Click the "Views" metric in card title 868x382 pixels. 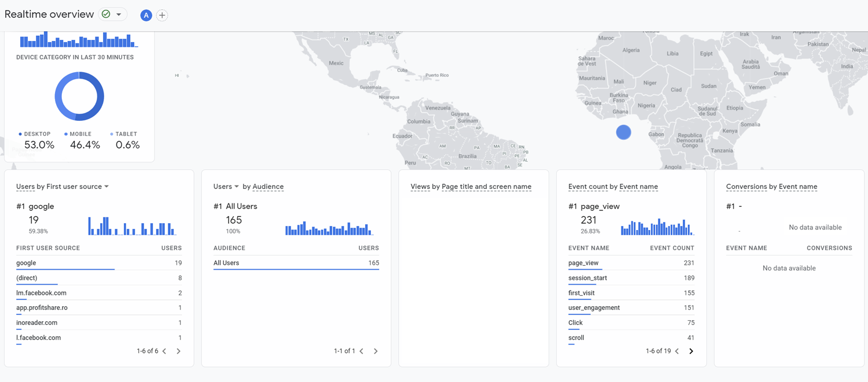[420, 187]
